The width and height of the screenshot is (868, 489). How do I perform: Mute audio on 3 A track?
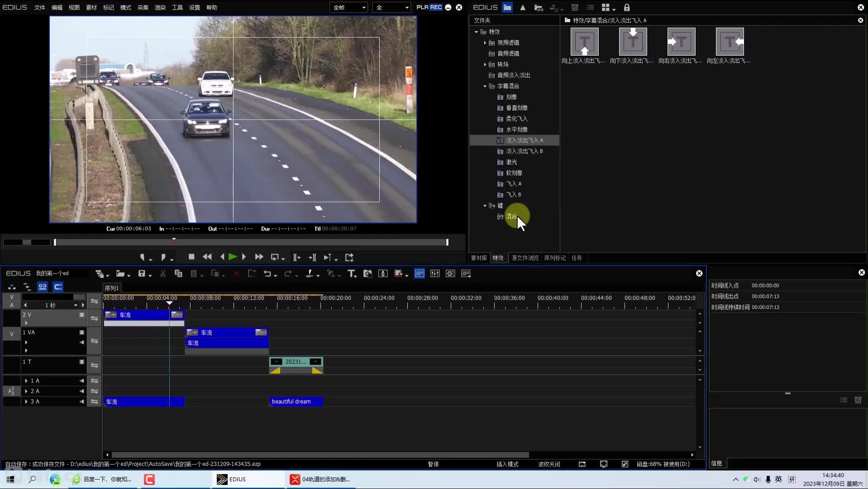point(82,402)
